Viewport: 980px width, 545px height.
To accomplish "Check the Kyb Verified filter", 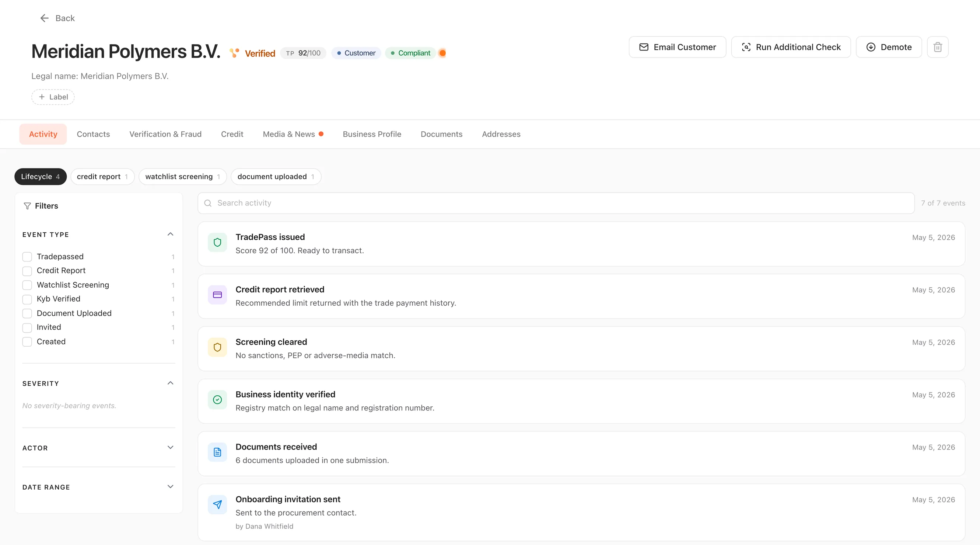I will (27, 299).
